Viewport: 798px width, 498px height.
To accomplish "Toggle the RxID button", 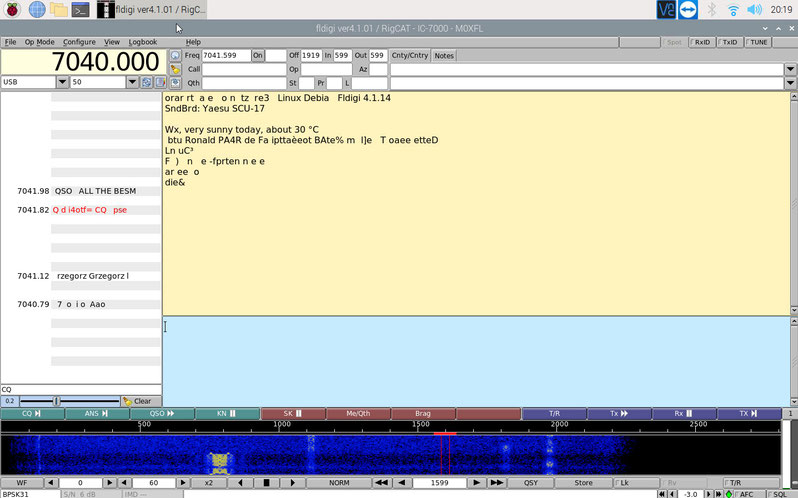I will click(x=702, y=42).
